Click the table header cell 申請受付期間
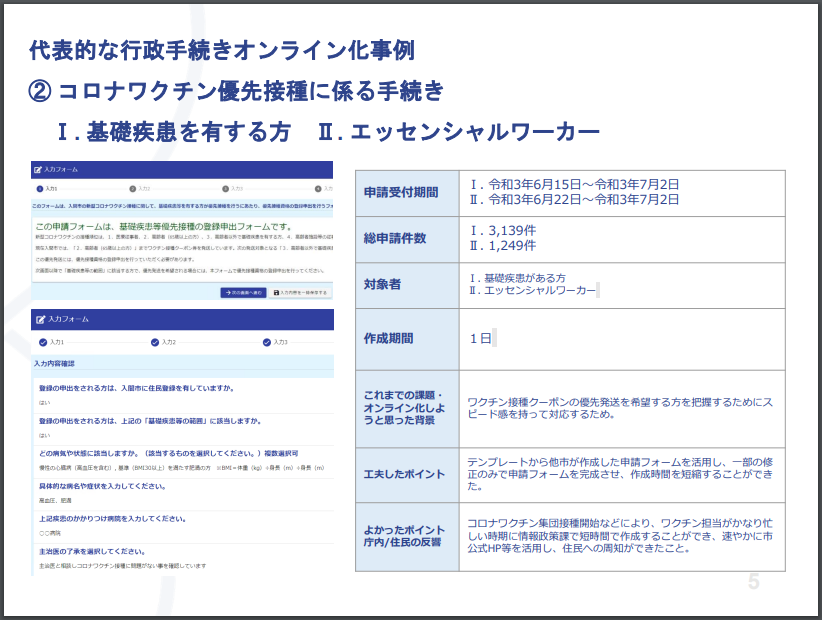The height and width of the screenshot is (620, 822). [x=407, y=193]
